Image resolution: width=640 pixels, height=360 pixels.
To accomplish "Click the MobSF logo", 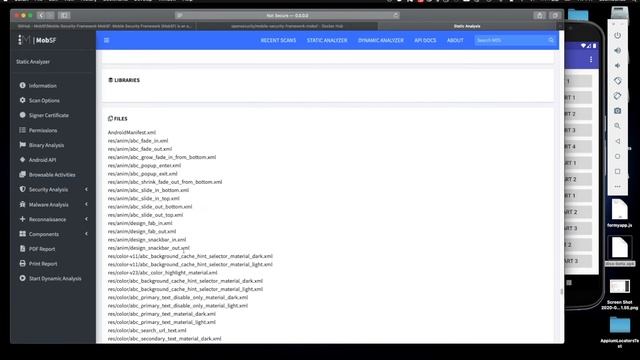I will (x=37, y=40).
